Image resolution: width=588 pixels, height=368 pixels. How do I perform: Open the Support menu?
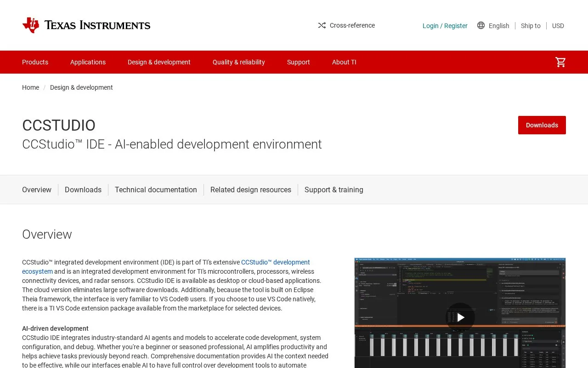(x=298, y=62)
